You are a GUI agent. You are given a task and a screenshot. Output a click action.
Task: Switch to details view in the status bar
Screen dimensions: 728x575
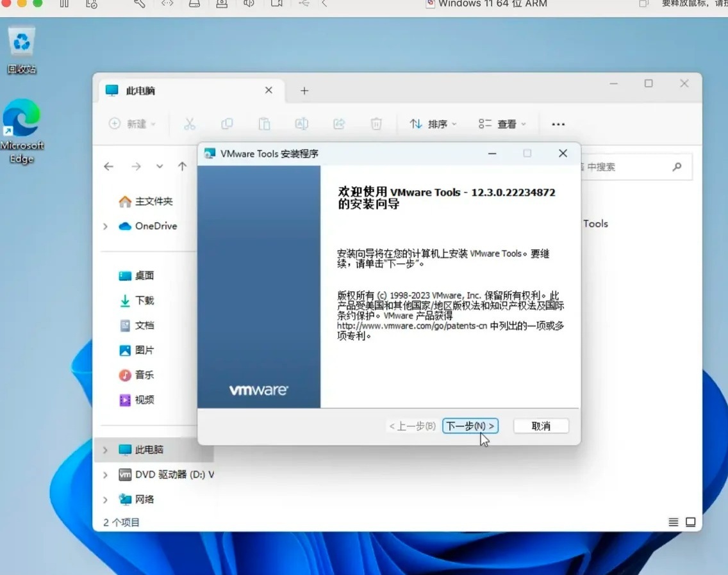point(674,522)
